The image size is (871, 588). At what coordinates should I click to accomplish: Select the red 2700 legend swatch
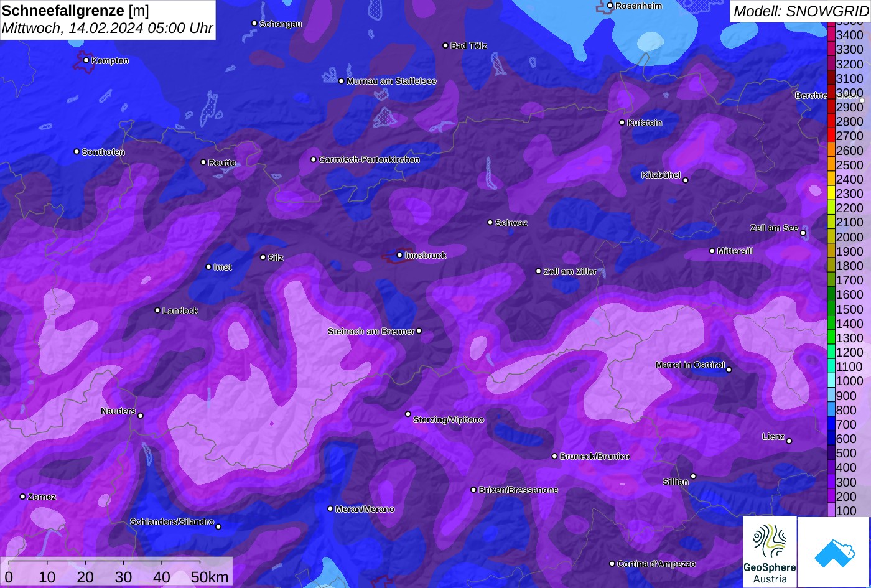[x=831, y=136]
